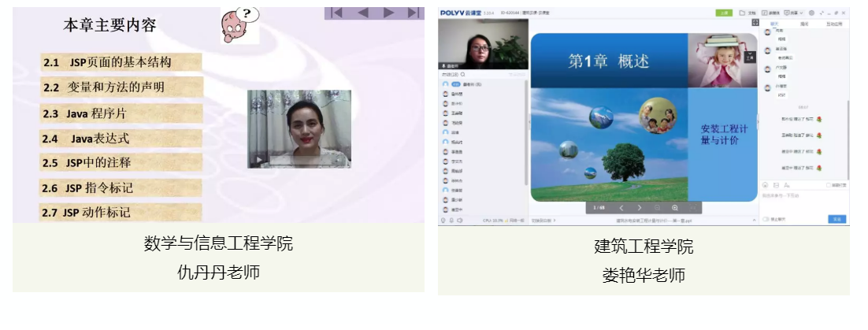Click 切换到白板 to switch to whiteboard
Screen dimensions: 868x330
(543, 221)
